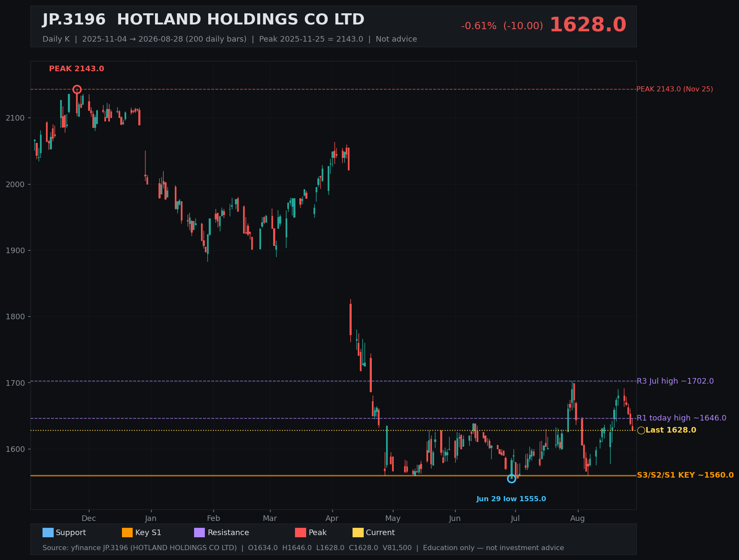
Task: Click the yellow circle beside Last 1628.0
Action: pos(641,430)
